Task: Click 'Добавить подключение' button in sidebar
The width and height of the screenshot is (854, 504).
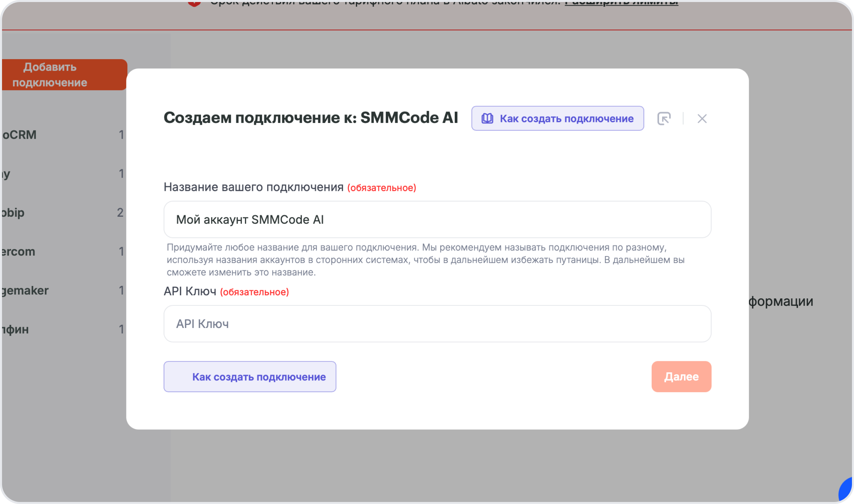Action: pyautogui.click(x=64, y=75)
